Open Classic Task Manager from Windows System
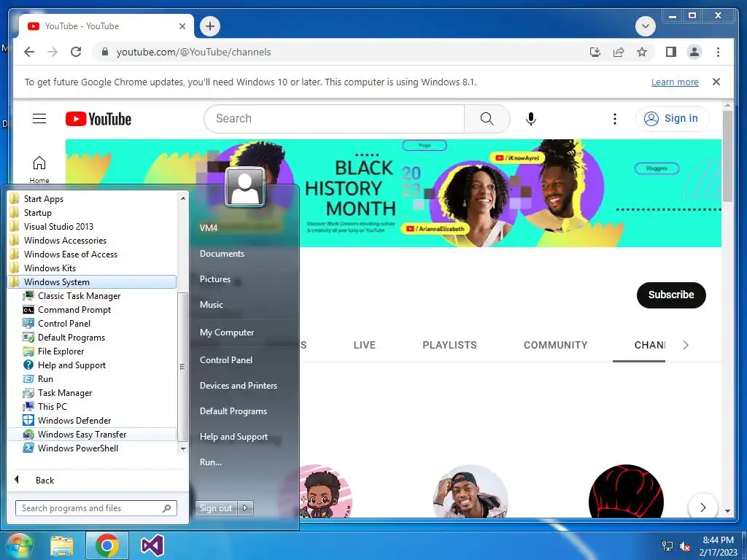 click(79, 296)
